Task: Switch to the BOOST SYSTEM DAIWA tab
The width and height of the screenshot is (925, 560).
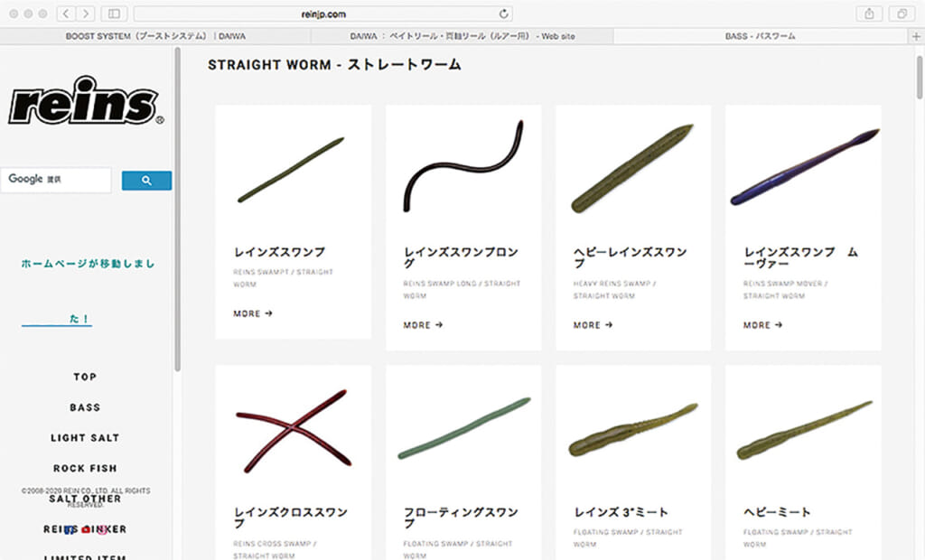Action: pyautogui.click(x=155, y=36)
